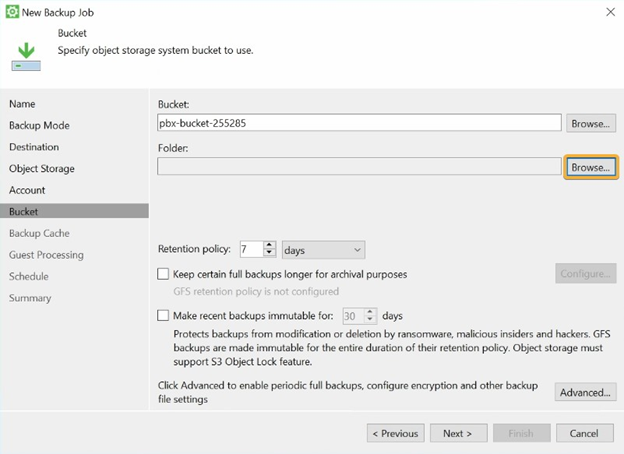This screenshot has height=454, width=624.
Task: Decrease retention policy value with down arrow
Action: point(269,253)
